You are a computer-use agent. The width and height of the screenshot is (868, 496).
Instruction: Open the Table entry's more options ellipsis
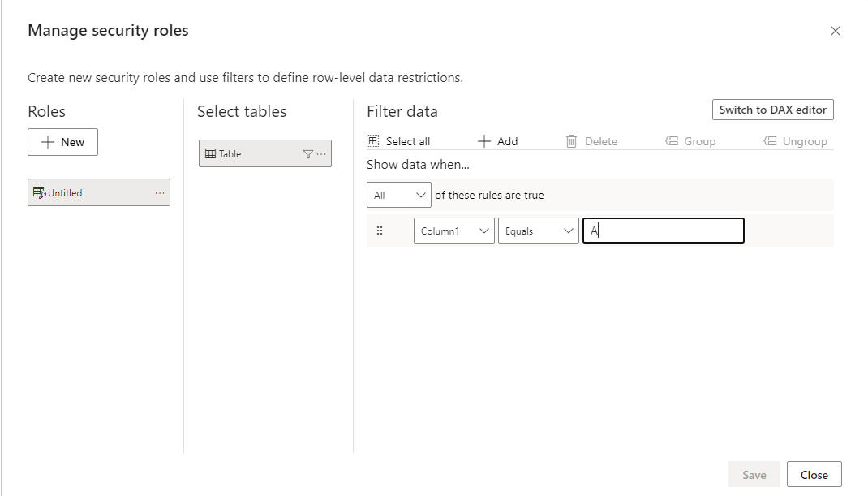[321, 153]
